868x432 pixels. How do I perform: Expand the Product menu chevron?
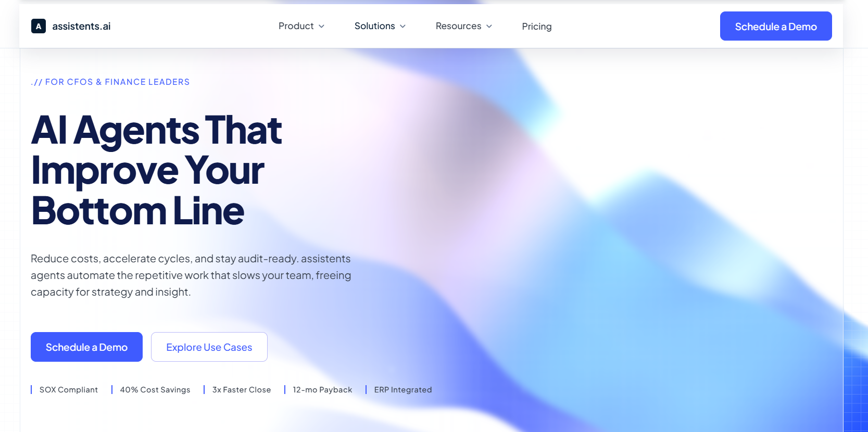point(322,26)
